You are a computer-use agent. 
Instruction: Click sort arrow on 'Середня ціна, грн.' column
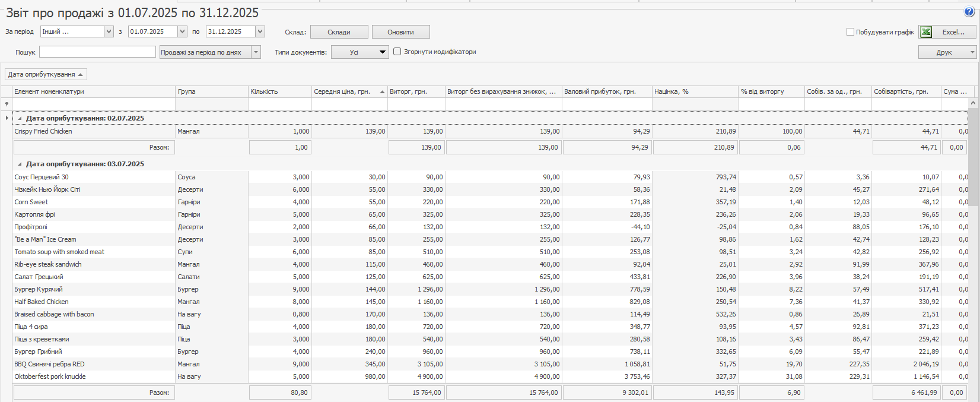pyautogui.click(x=382, y=92)
